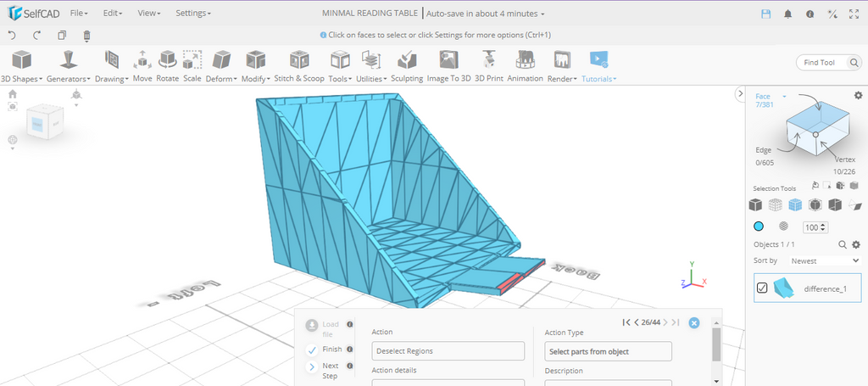Image resolution: width=868 pixels, height=386 pixels.
Task: Collapse the right side panel
Action: tap(740, 94)
